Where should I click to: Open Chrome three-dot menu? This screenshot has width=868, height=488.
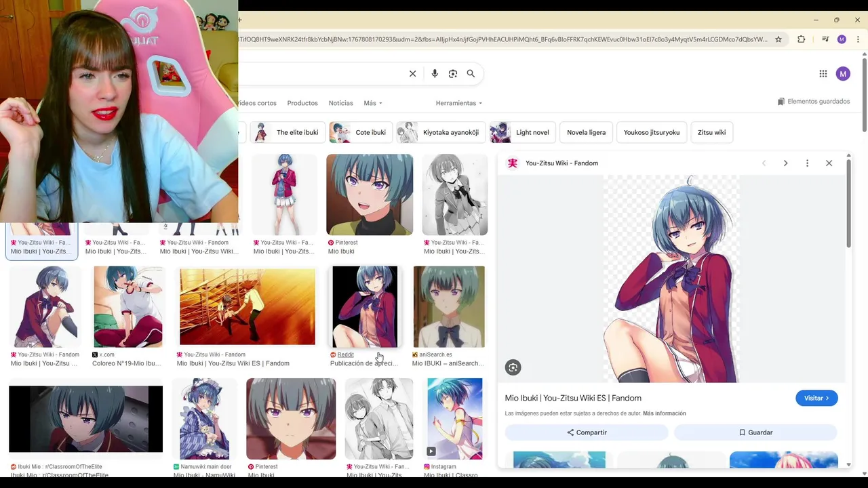pos(858,39)
